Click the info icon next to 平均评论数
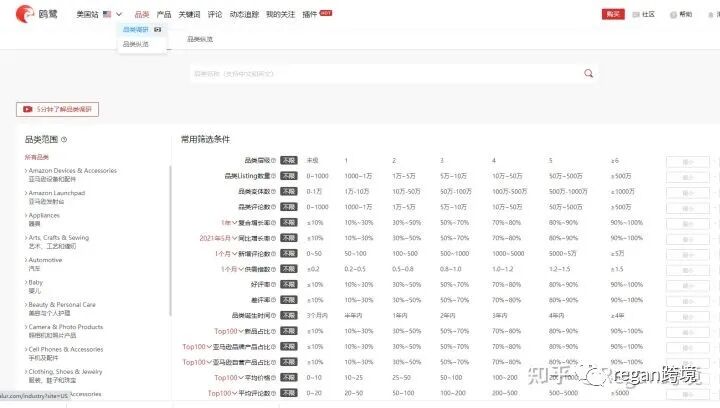This screenshot has width=720, height=408. coord(274,393)
